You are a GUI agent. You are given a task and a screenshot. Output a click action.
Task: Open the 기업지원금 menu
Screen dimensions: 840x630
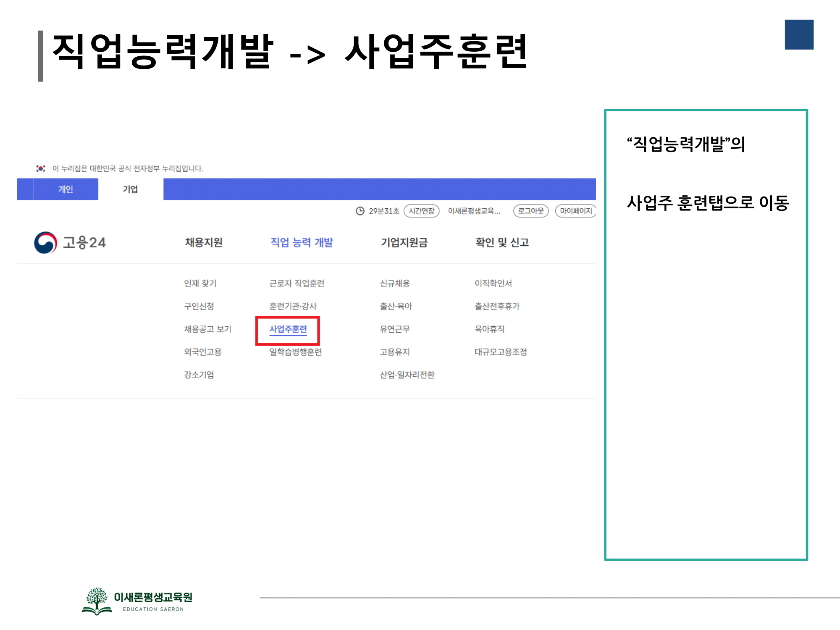pyautogui.click(x=404, y=242)
